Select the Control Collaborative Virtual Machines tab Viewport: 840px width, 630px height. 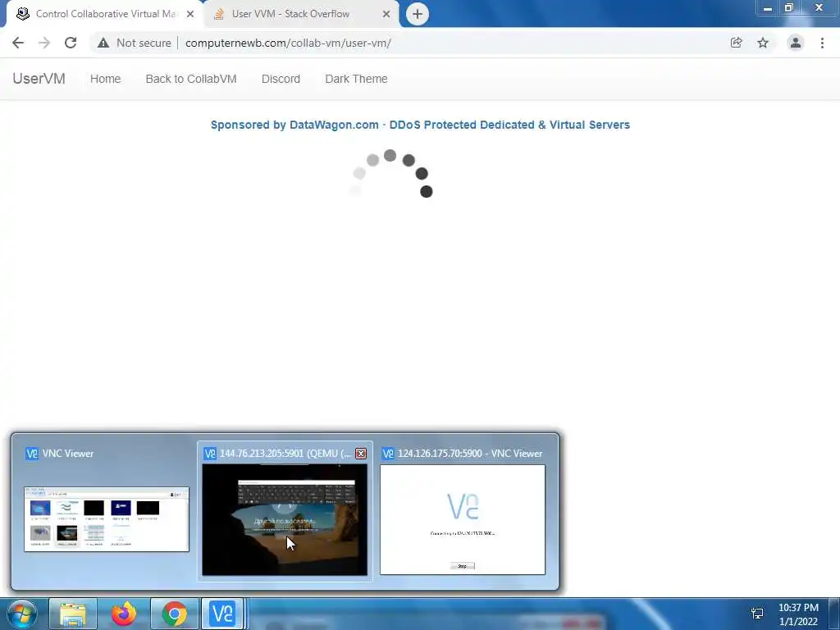point(105,14)
